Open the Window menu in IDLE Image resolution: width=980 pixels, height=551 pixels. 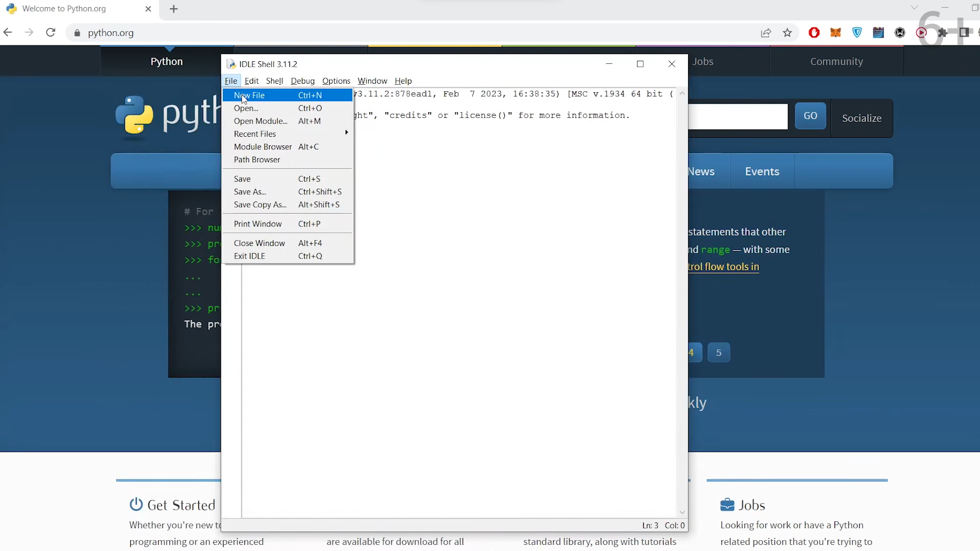pos(372,81)
